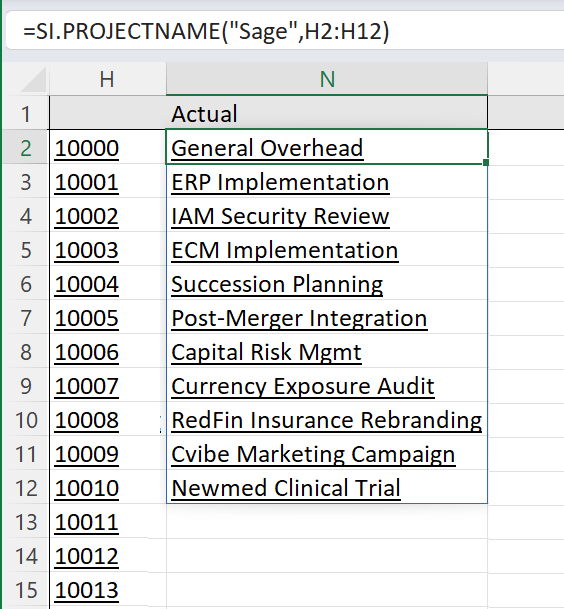
Task: Select row 15 header
Action: click(26, 590)
